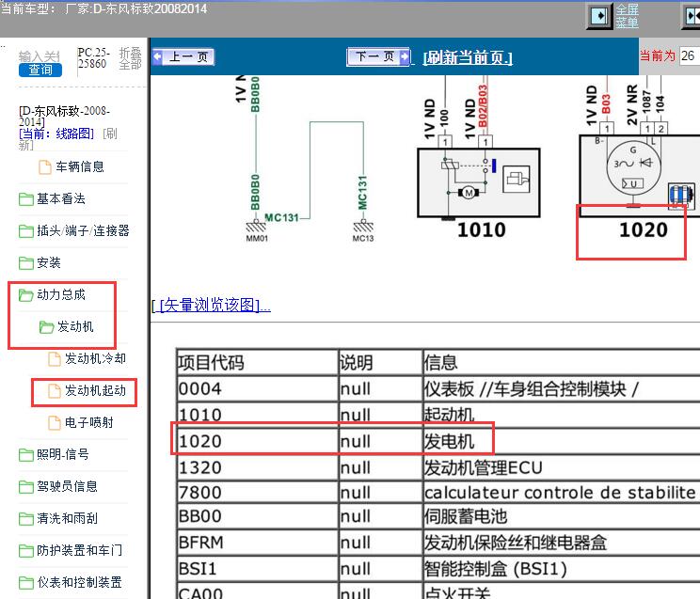Screen dimensions: 700x599
Task: Click the 驾驶员信息 folder icon
Action: pyautogui.click(x=26, y=487)
